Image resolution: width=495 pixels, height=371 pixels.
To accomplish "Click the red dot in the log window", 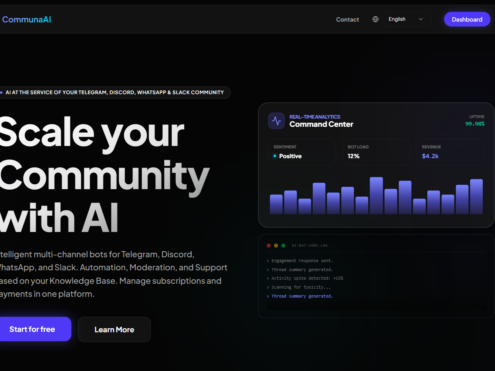I will tap(269, 246).
